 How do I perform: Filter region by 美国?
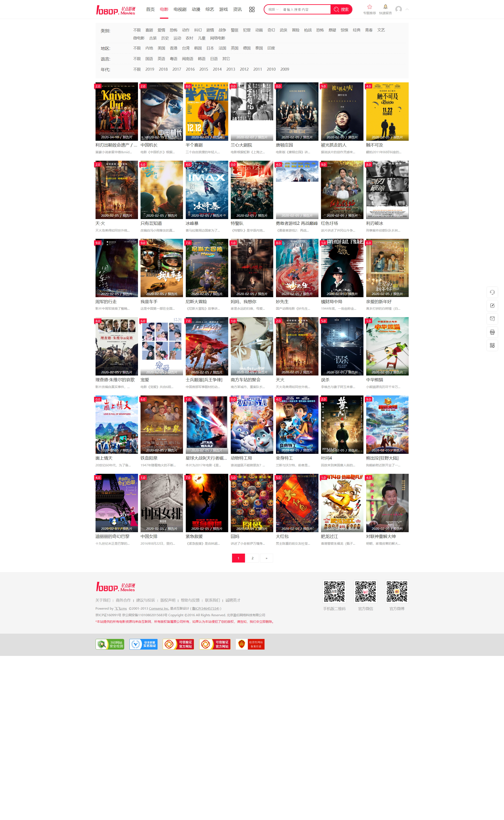[161, 48]
